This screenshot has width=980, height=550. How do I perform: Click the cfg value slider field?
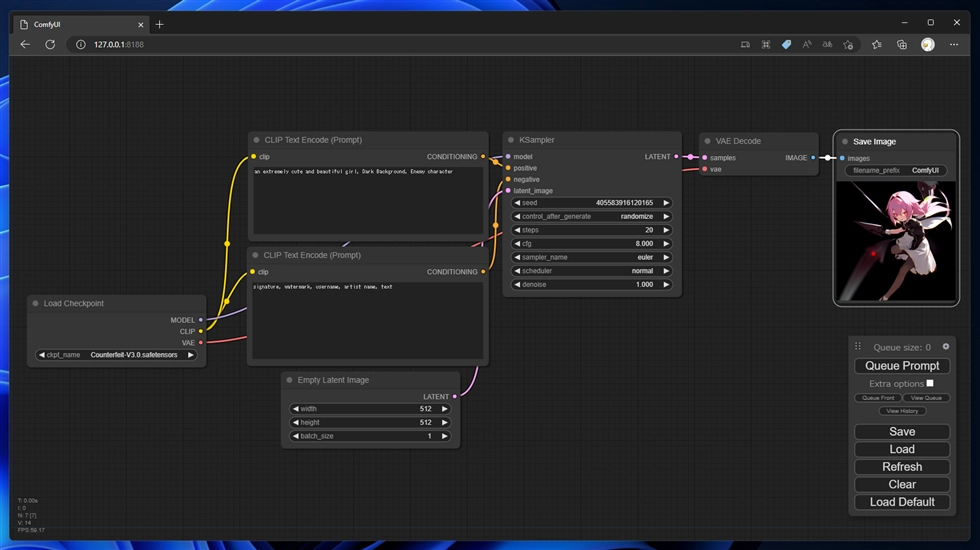591,243
